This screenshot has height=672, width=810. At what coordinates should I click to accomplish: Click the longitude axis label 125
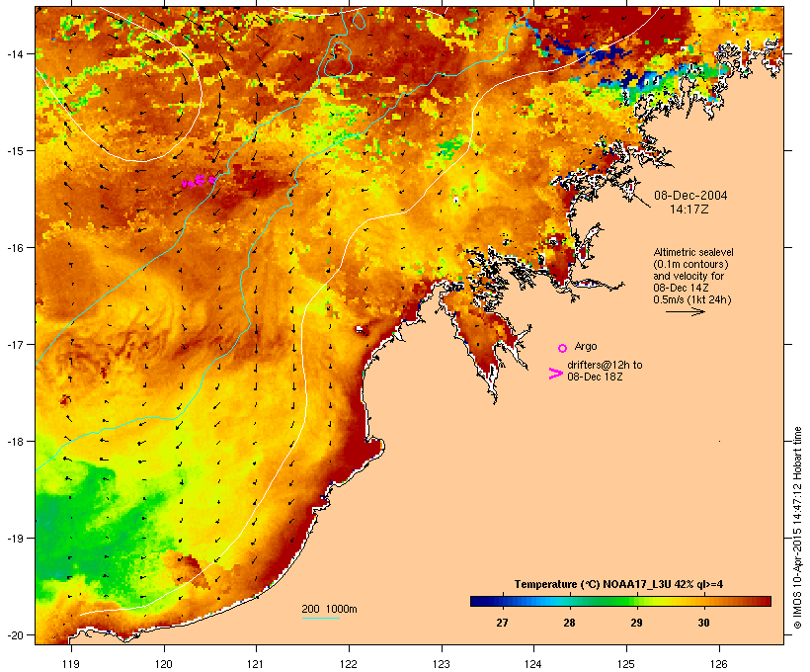(626, 664)
